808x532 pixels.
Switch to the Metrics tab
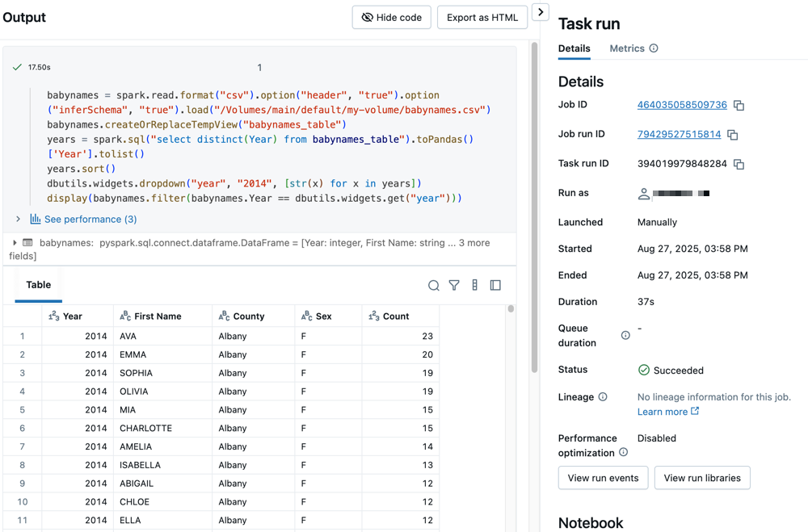(x=626, y=48)
